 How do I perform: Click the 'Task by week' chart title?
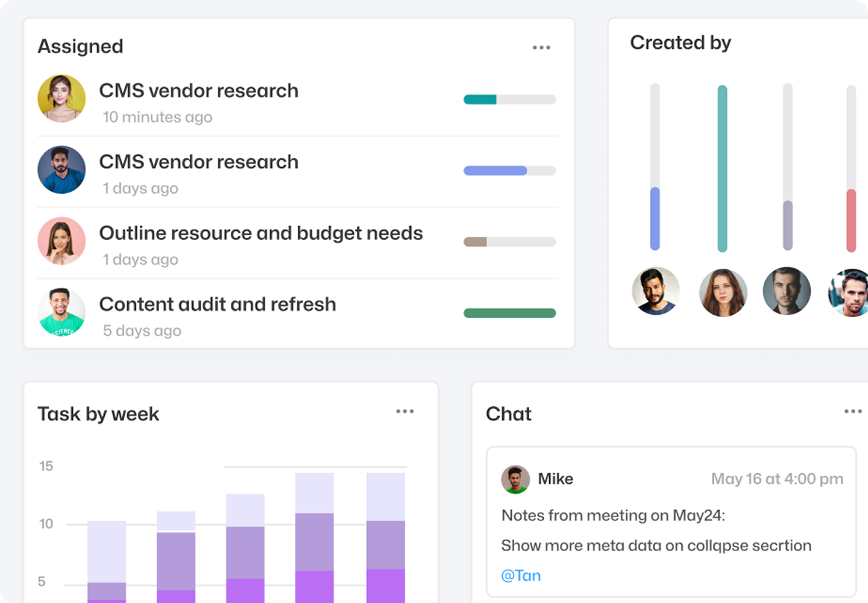[x=98, y=414]
